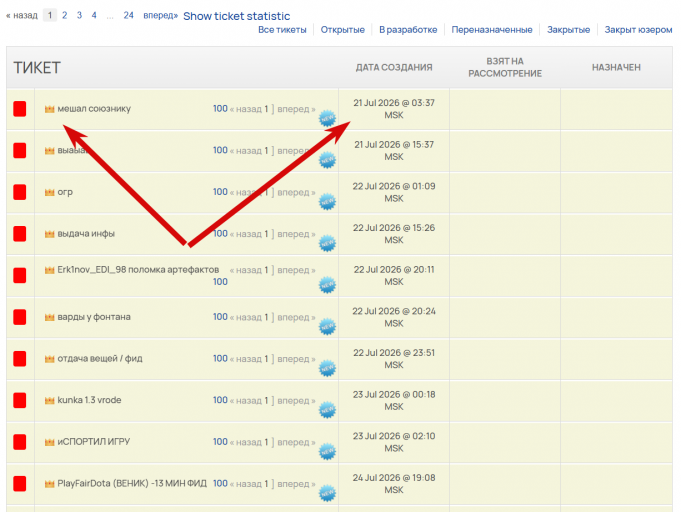Image resolution: width=681 pixels, height=512 pixels.
Task: Click red status square for 'kunka 1.3 vrode'
Action: [20, 400]
